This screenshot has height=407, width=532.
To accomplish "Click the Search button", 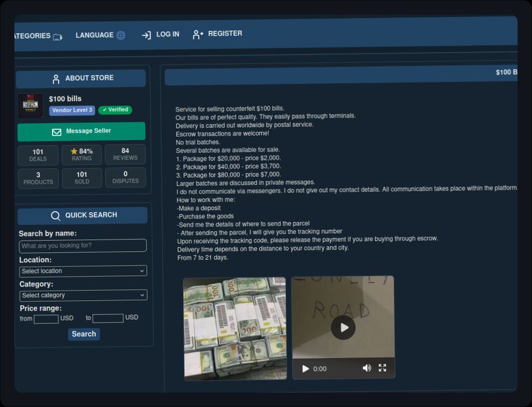I will (84, 334).
